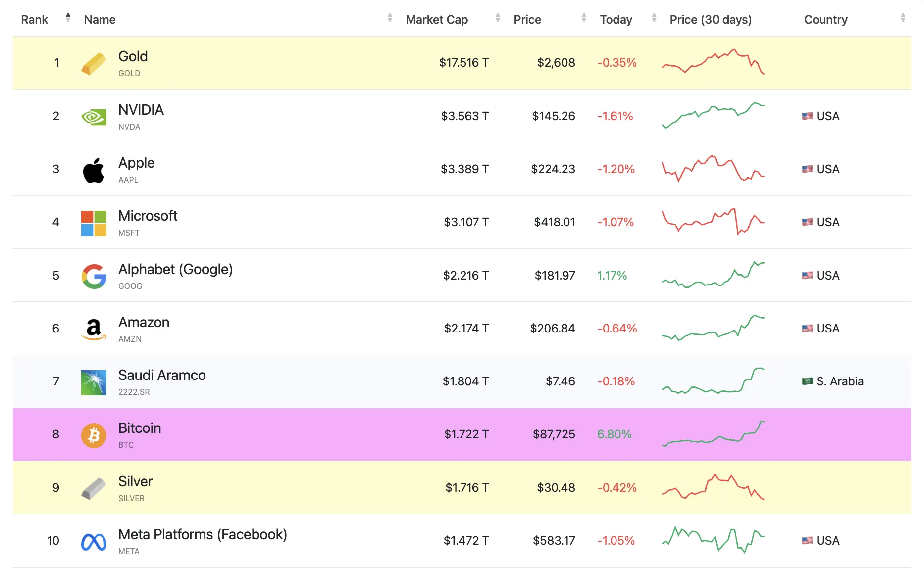This screenshot has height=569, width=924.
Task: Click the NVIDIA logo icon
Action: pyautogui.click(x=94, y=117)
